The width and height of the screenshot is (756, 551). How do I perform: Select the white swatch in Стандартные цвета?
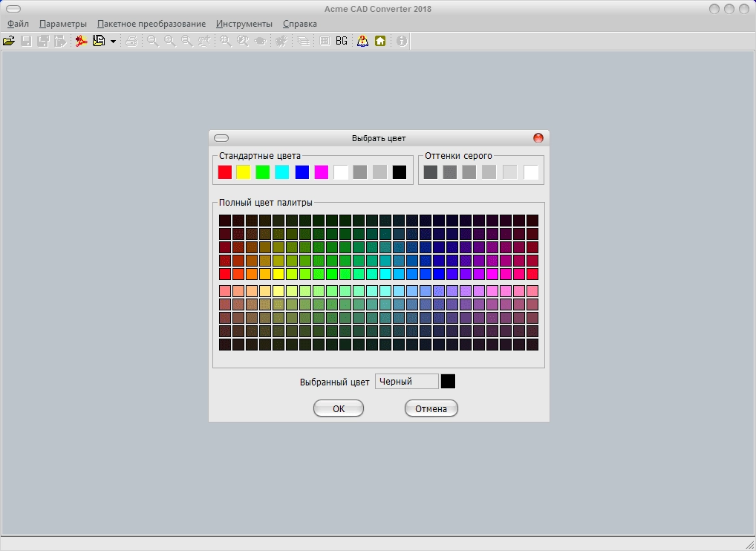pyautogui.click(x=341, y=172)
